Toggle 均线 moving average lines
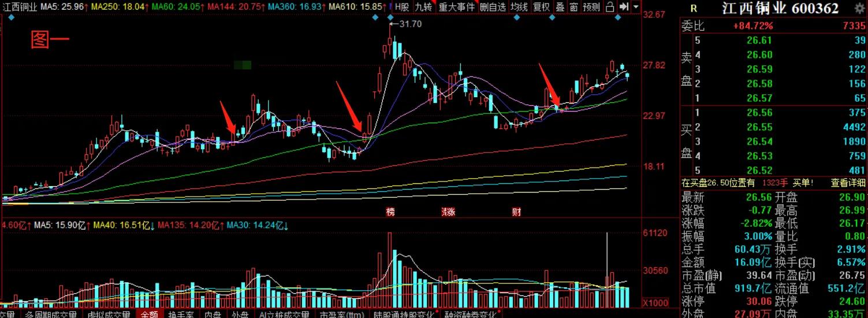Screen dimensions: 868x318 pyautogui.click(x=519, y=7)
